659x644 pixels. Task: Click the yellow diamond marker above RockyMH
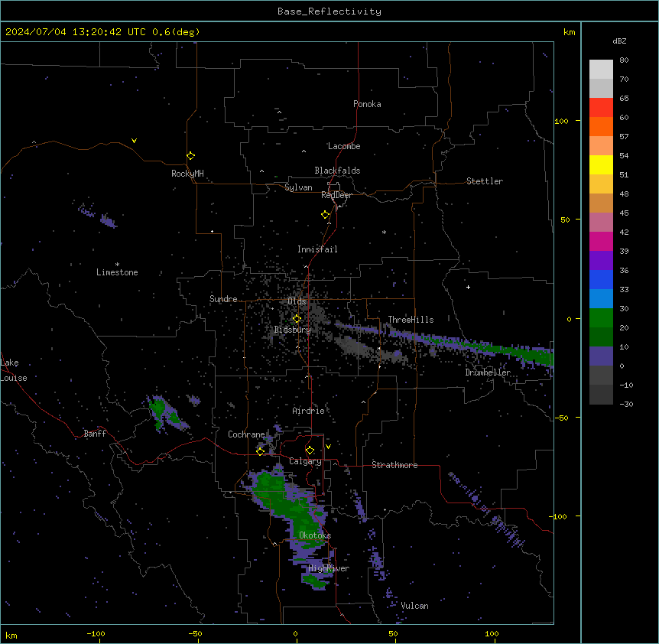point(191,156)
